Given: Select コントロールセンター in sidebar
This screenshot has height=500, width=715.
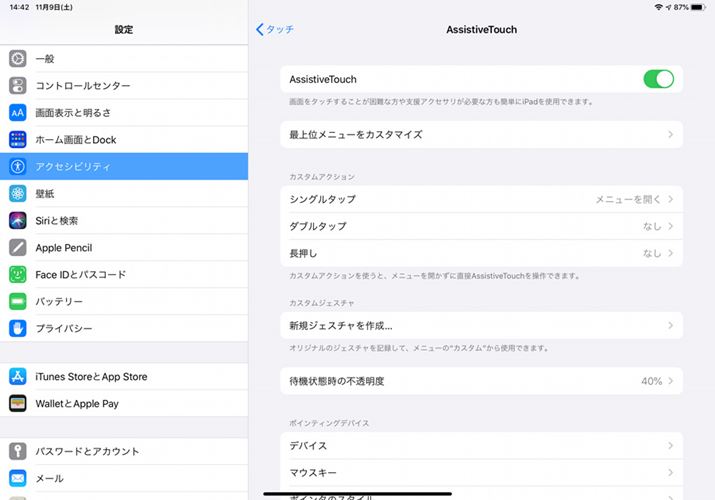Looking at the screenshot, I should point(124,86).
